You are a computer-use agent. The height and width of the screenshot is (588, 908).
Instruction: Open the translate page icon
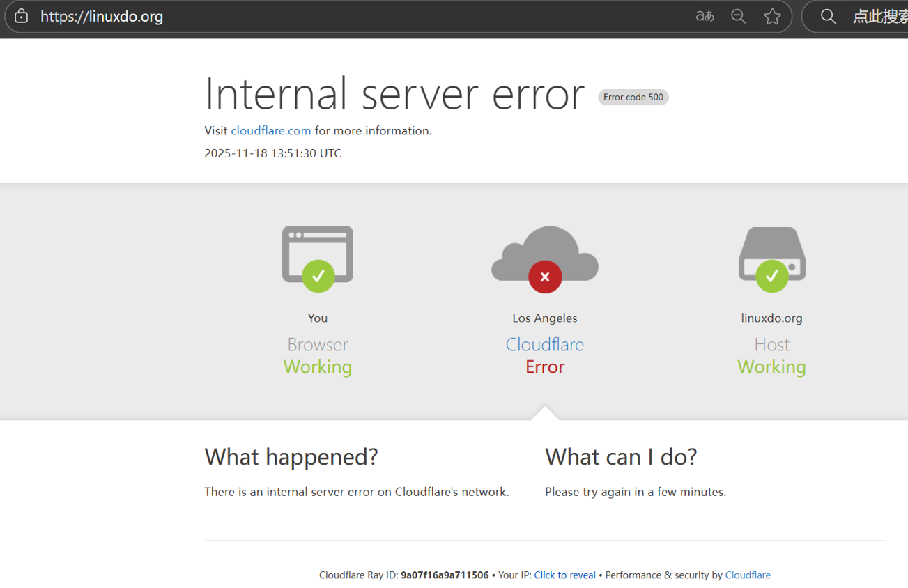705,16
